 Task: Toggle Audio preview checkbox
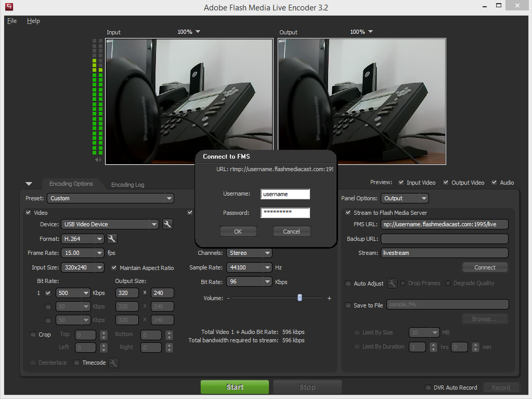point(494,183)
